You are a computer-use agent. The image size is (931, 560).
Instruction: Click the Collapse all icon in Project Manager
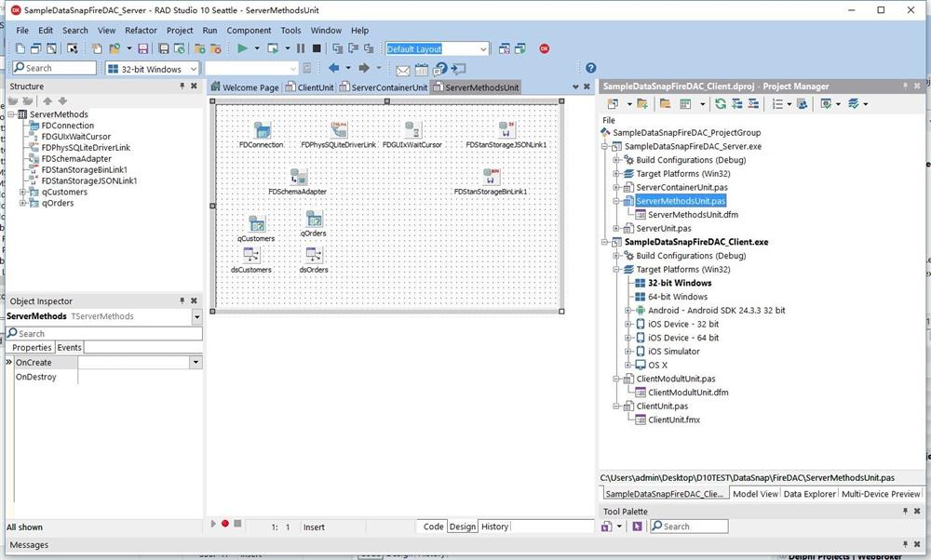click(753, 104)
